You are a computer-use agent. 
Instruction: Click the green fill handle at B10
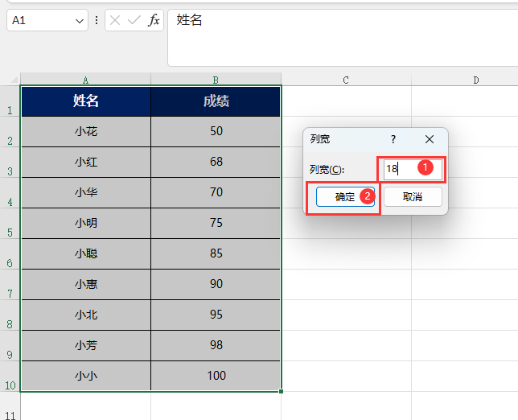[x=282, y=392]
